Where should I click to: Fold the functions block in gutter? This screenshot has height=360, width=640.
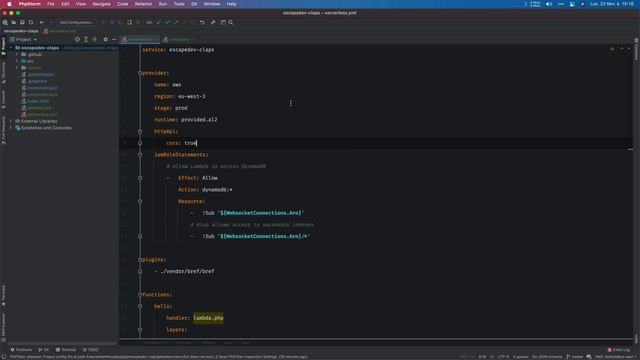pyautogui.click(x=140, y=295)
